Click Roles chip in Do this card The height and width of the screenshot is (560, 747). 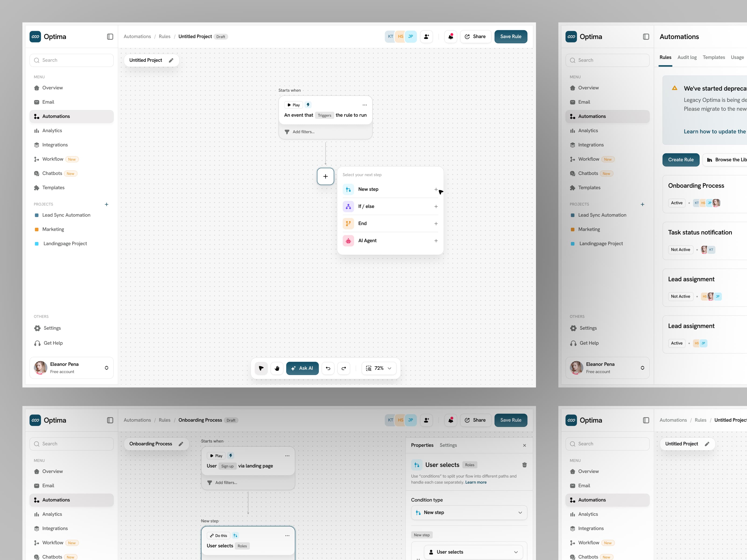tap(242, 546)
